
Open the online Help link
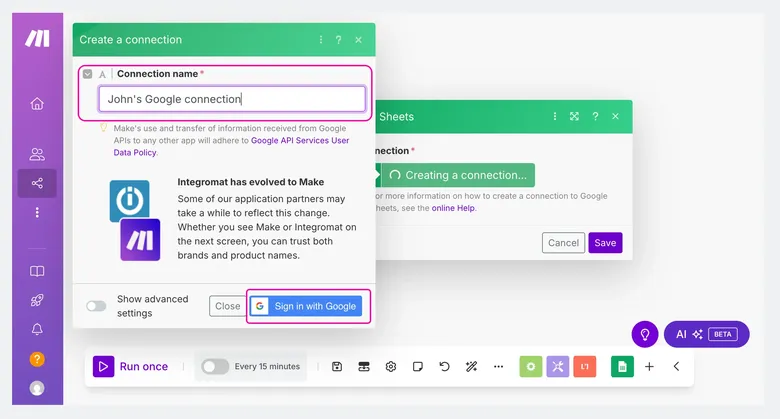453,208
